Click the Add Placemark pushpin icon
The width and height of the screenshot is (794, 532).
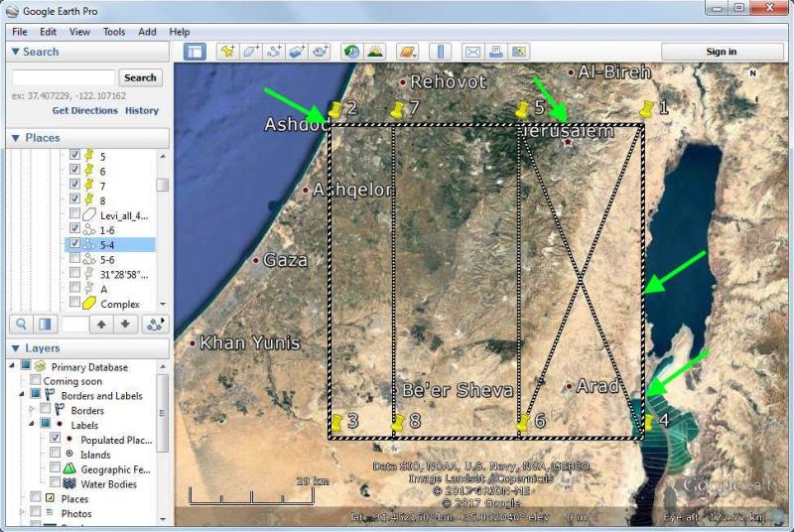(x=227, y=52)
